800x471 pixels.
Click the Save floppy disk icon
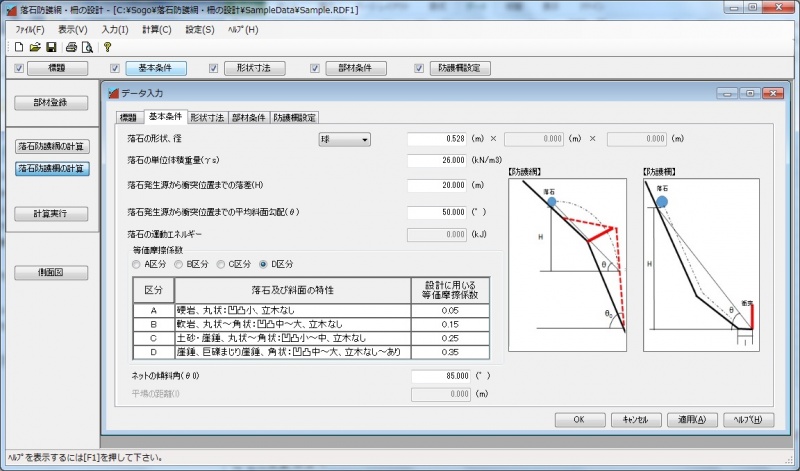[x=51, y=47]
